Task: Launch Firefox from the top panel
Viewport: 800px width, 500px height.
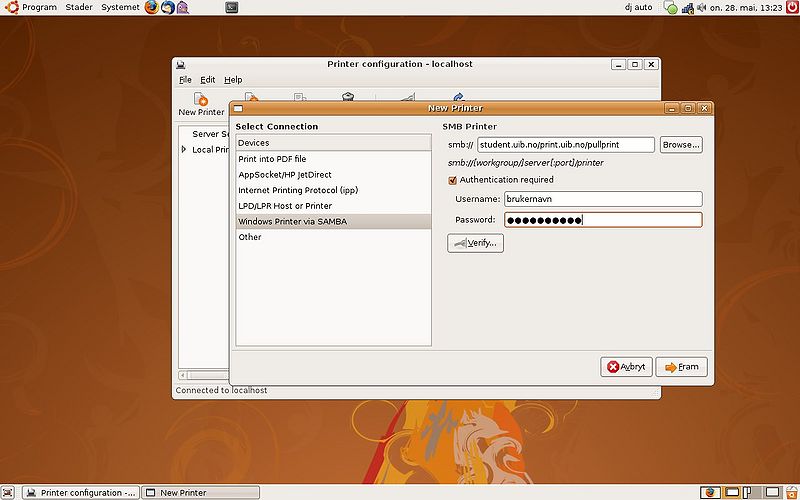Action: point(152,7)
